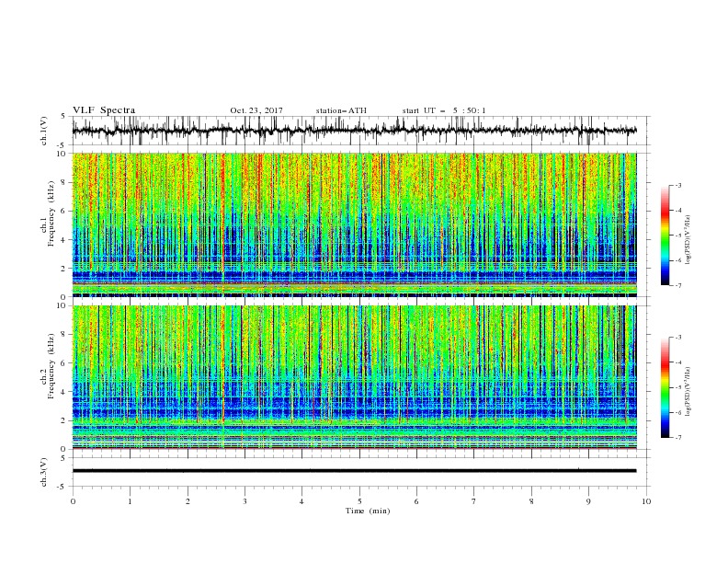The image size is (728, 563).
Task: Select the "start UT = 5 :50: 1" text
Action: pyautogui.click(x=444, y=110)
